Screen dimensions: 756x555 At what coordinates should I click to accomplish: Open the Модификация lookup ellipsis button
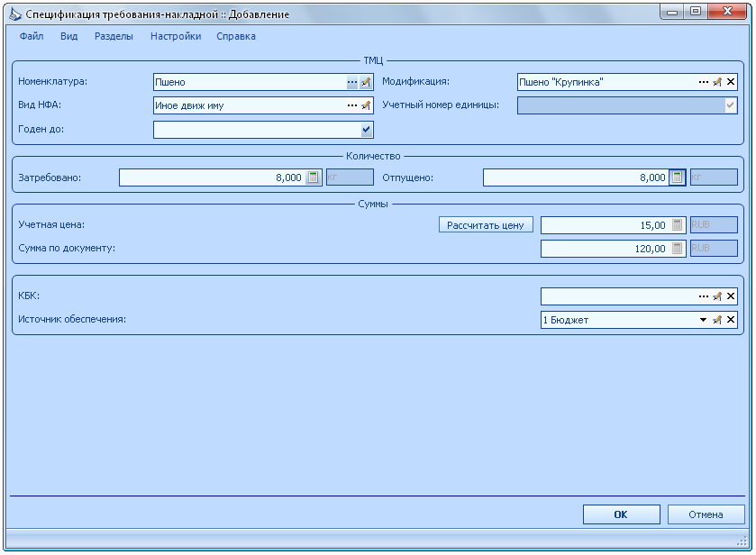tap(704, 82)
